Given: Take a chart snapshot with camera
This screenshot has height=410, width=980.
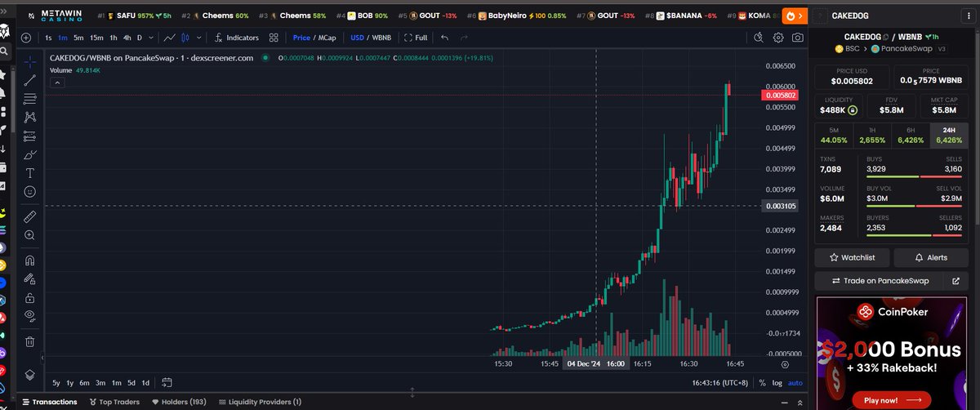Looking at the screenshot, I should (x=797, y=38).
